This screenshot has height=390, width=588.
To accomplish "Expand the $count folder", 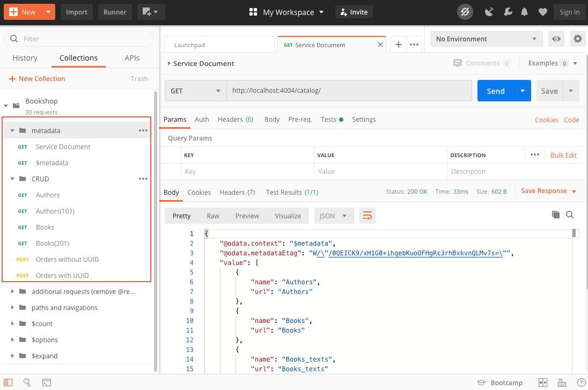I will click(12, 323).
